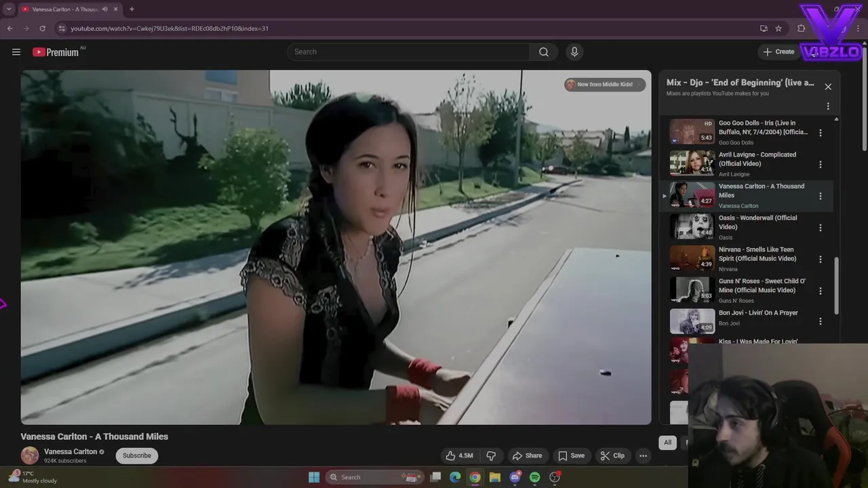
Task: Create a Clip of the video
Action: [612, 455]
